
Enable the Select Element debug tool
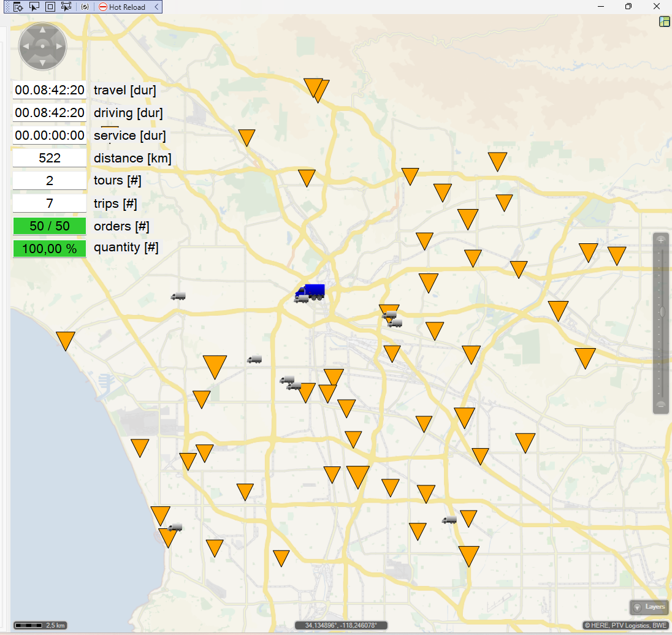34,7
